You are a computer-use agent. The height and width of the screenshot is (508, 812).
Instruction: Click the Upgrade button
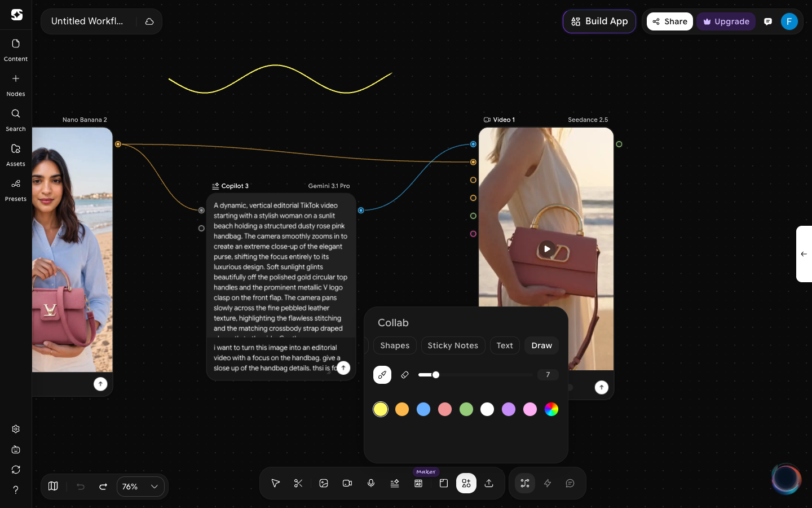point(726,21)
